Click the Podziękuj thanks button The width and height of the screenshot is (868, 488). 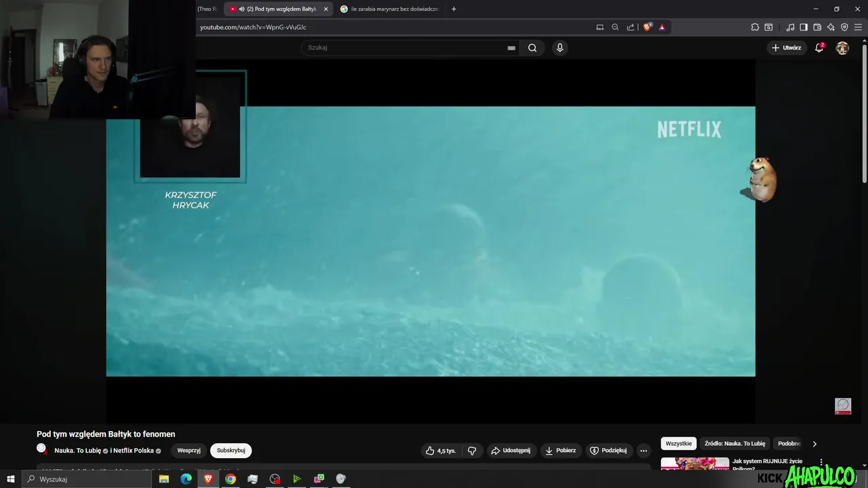coord(608,451)
